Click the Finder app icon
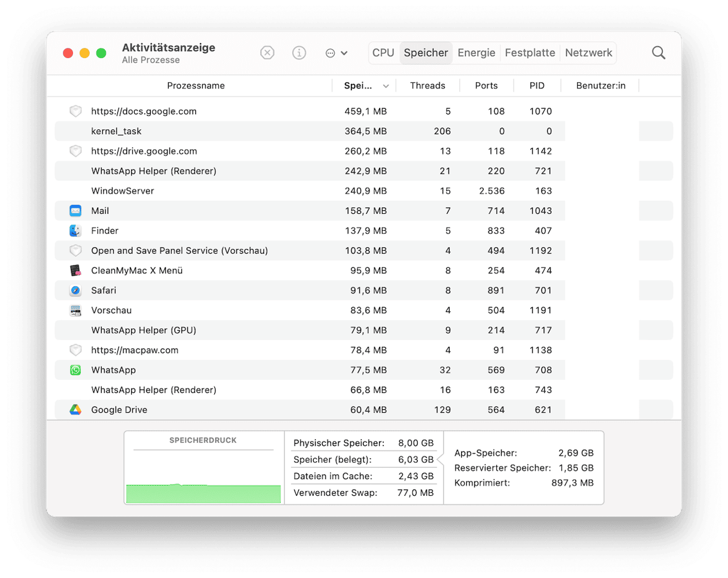 75,231
